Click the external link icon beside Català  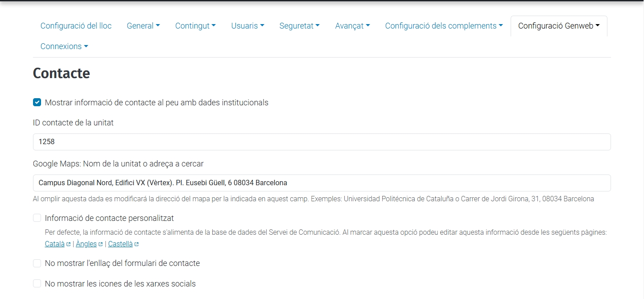pyautogui.click(x=68, y=244)
